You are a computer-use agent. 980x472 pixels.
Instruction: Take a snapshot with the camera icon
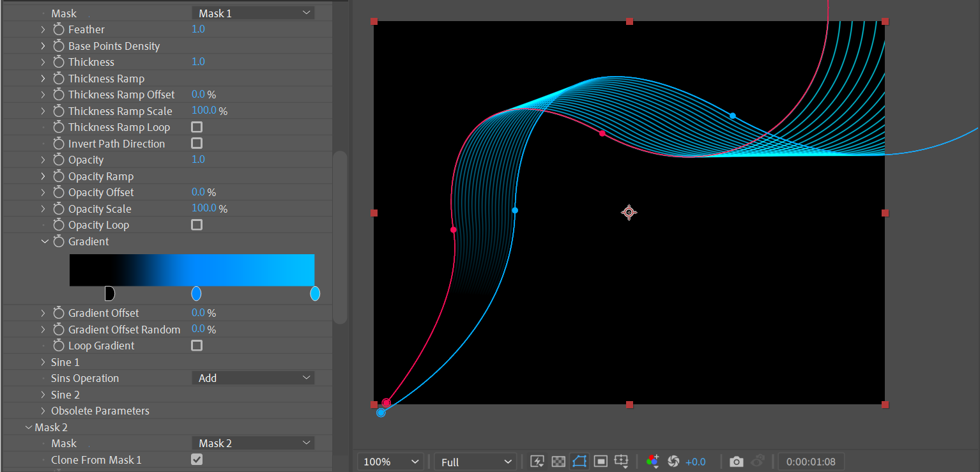coord(737,461)
